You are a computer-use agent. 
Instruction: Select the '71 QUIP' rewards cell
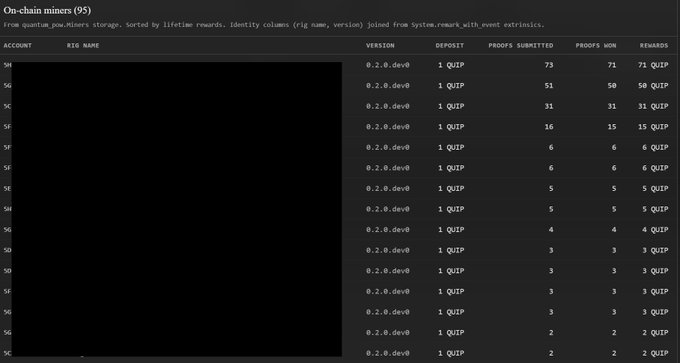(653, 65)
